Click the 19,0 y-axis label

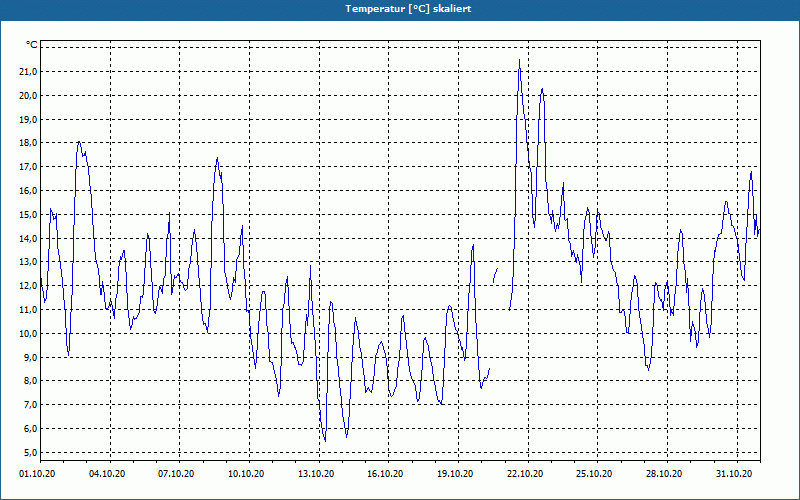28,119
